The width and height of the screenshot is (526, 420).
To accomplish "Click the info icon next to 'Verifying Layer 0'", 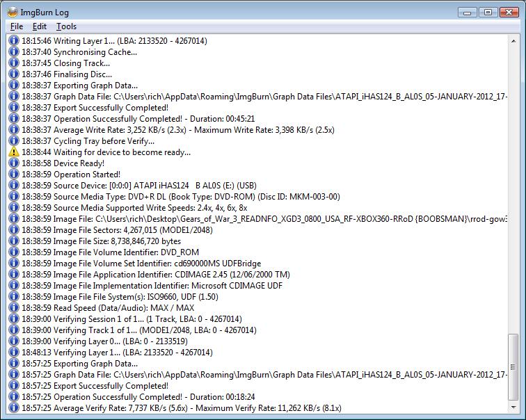I will click(13, 341).
